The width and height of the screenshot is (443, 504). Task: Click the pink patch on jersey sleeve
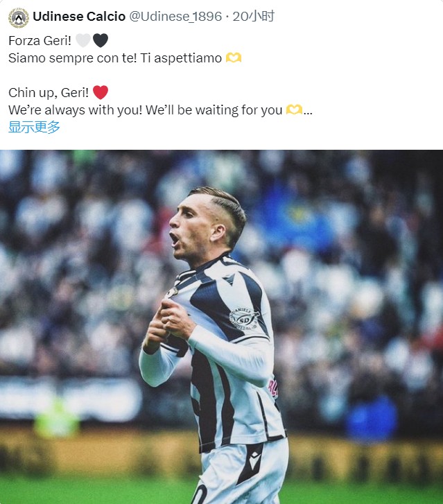[x=273, y=388]
